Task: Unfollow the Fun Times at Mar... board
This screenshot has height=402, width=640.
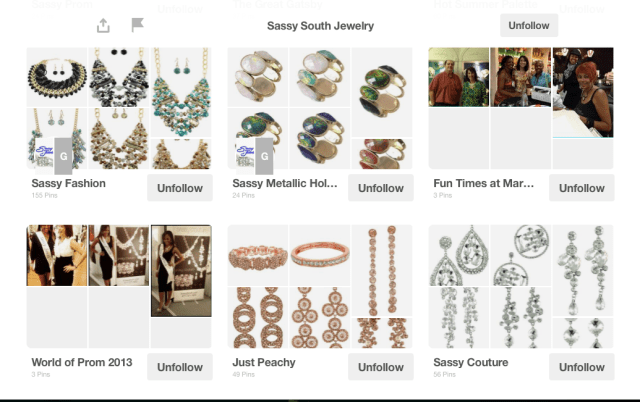Action: 582,188
